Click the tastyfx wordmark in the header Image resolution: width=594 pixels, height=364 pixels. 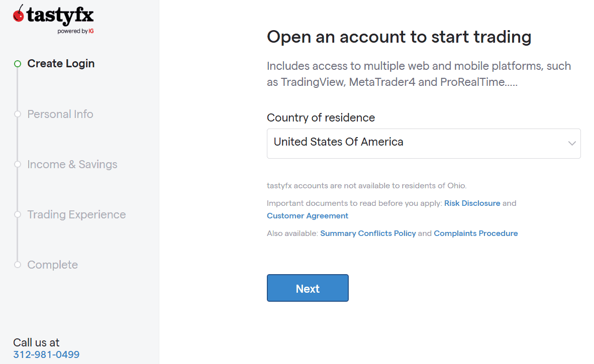pyautogui.click(x=60, y=16)
